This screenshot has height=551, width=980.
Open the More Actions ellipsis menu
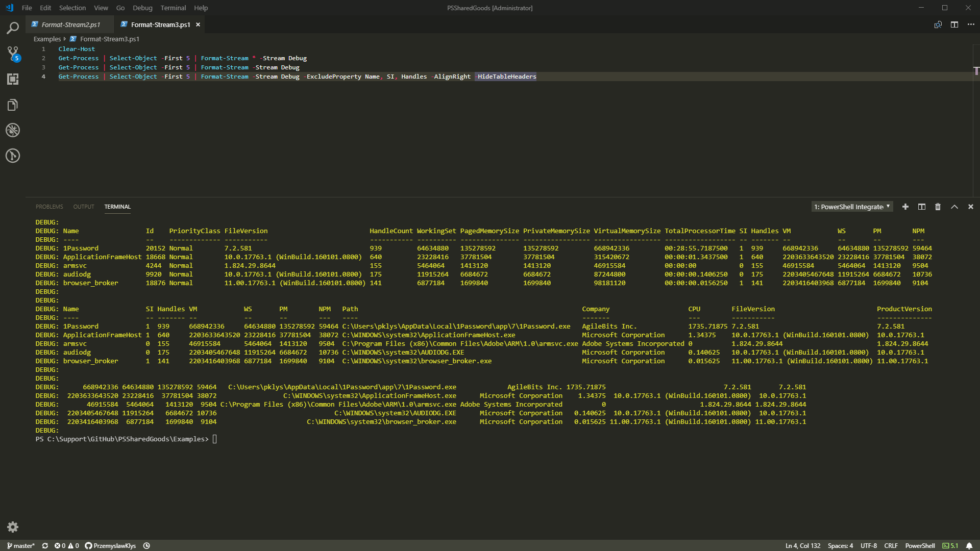[971, 24]
